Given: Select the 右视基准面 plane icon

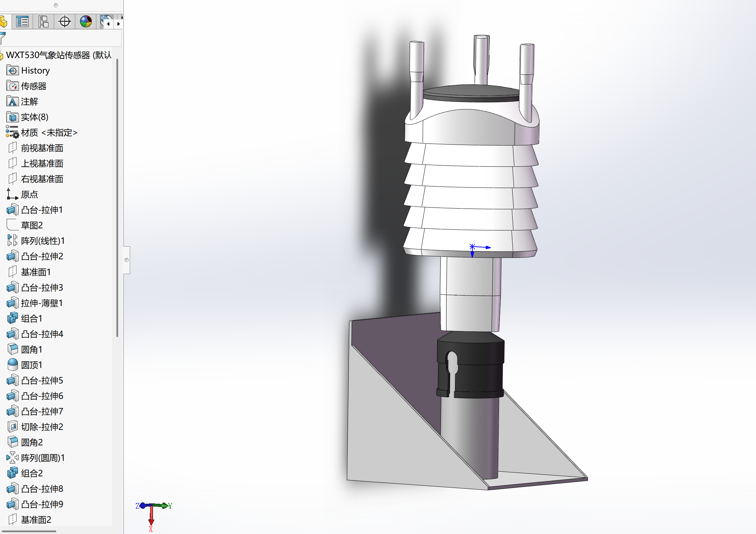Looking at the screenshot, I should pyautogui.click(x=13, y=179).
